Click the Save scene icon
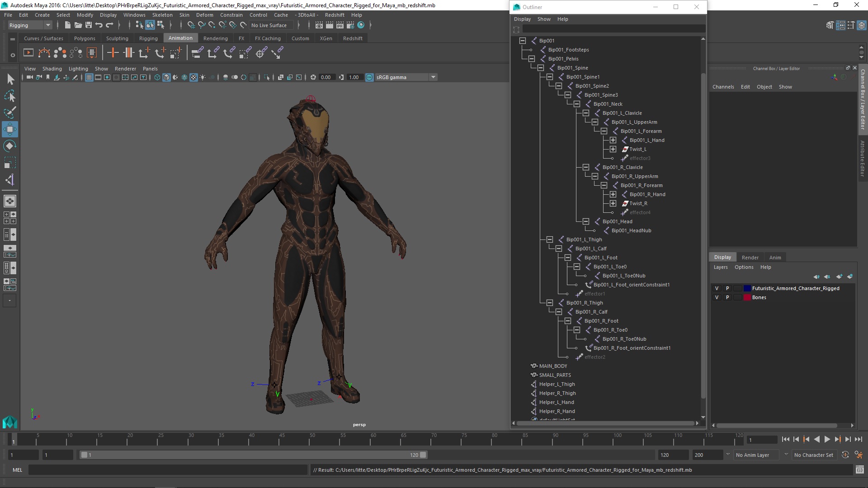Screen dimensions: 868x488 point(89,25)
